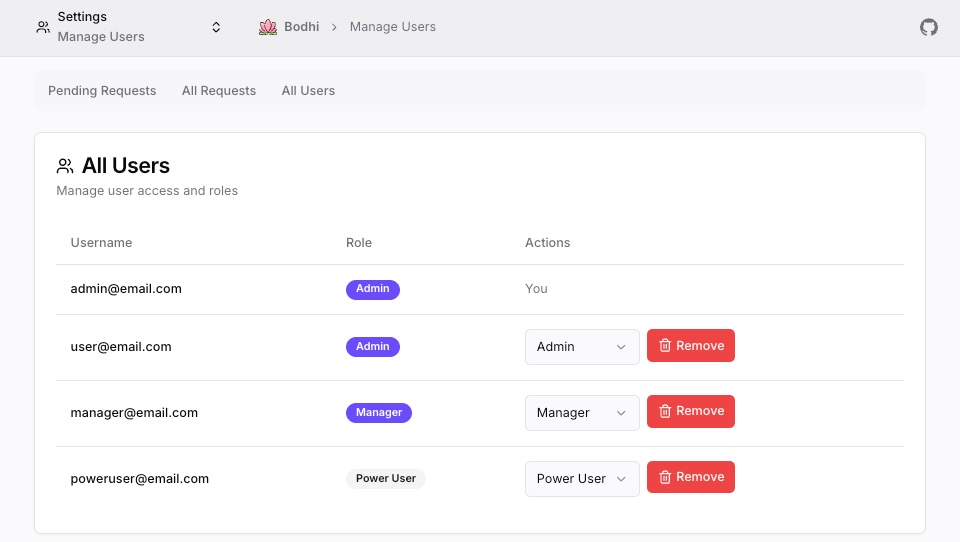Click the Power User role badge

(385, 478)
